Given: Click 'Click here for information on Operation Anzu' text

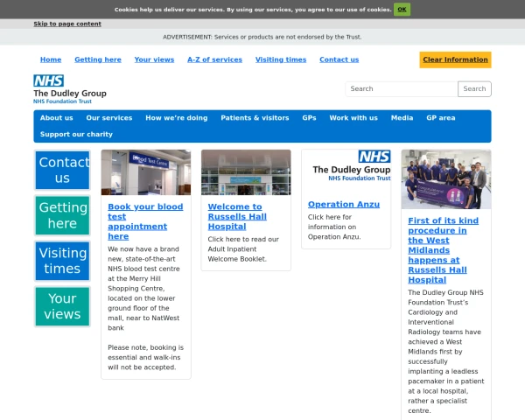Looking at the screenshot, I should point(334,227).
